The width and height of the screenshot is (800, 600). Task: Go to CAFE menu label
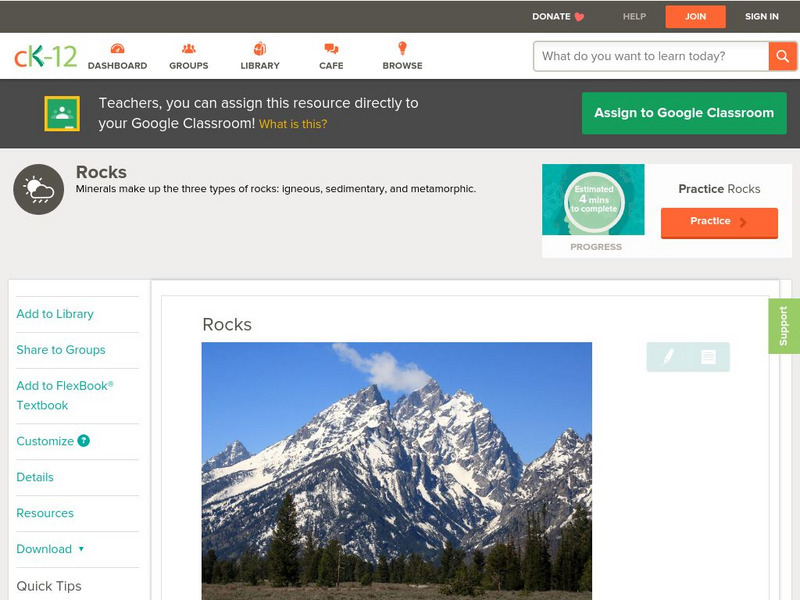coord(331,66)
